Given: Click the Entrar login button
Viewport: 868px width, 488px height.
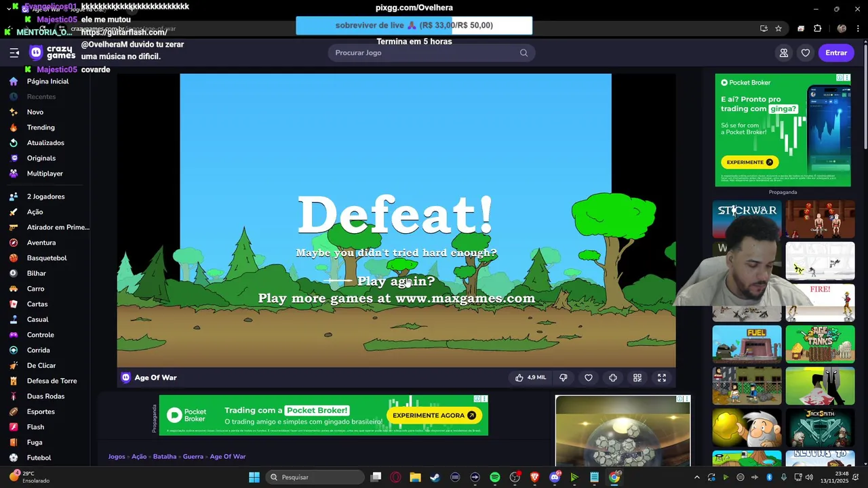Looking at the screenshot, I should pyautogui.click(x=836, y=53).
